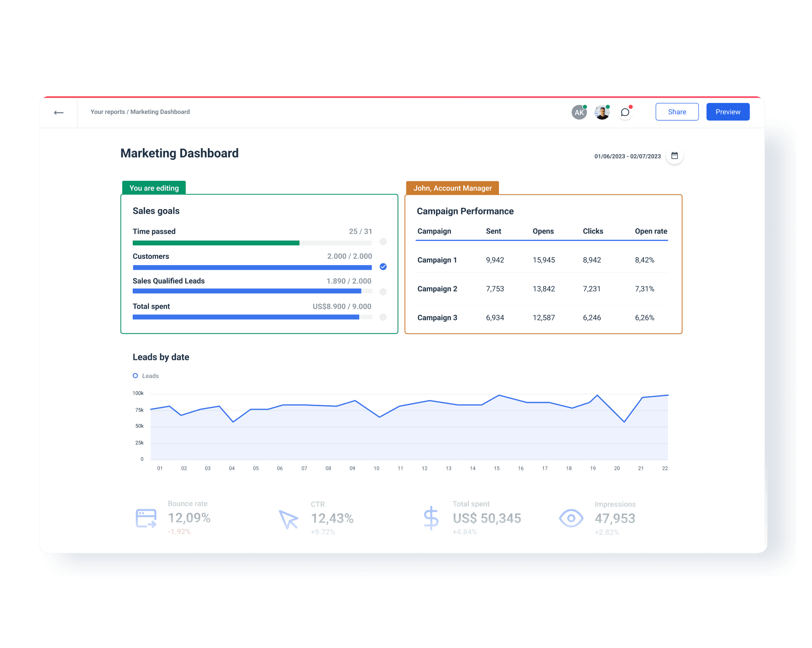Select the Campaign 2 table row

click(x=541, y=289)
